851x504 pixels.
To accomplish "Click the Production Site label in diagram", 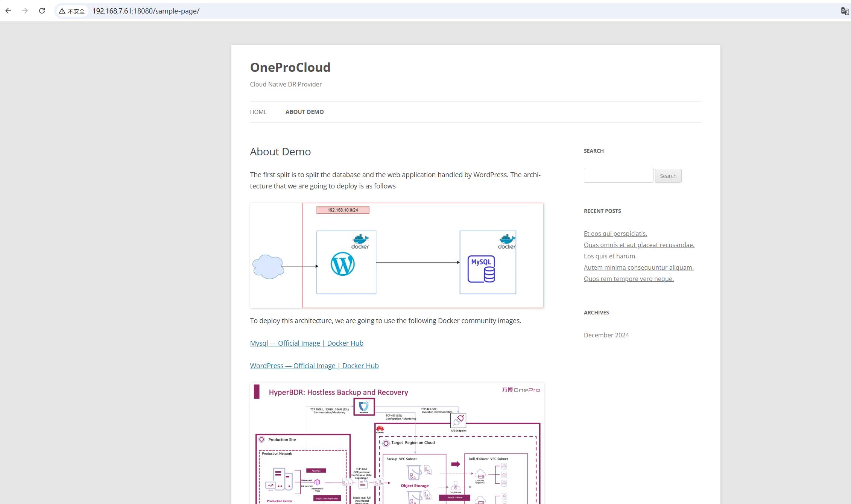I will (x=282, y=440).
